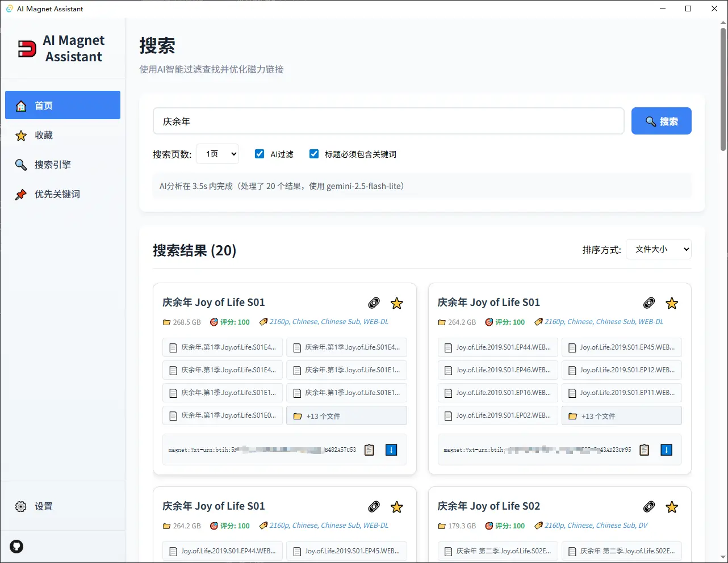The height and width of the screenshot is (563, 728).
Task: Toggle the favorite star on the S02 card
Action: tap(672, 506)
